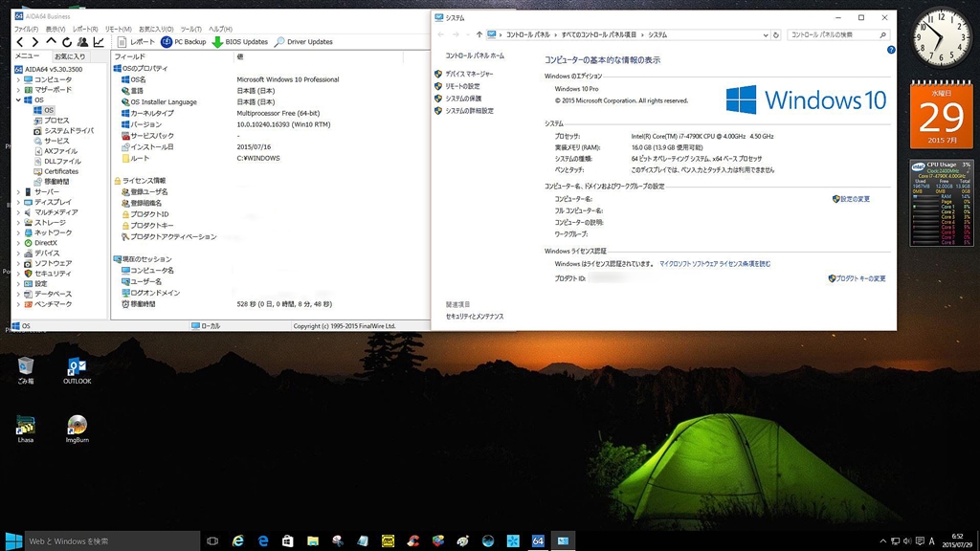Expand the ベンチマーク tree node
980x551 pixels.
(x=18, y=304)
